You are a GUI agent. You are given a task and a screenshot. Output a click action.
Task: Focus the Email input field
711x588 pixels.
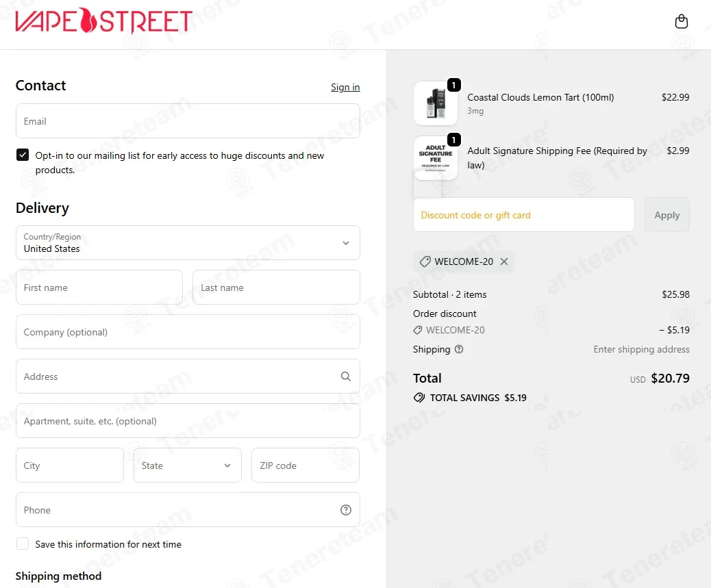click(x=188, y=121)
